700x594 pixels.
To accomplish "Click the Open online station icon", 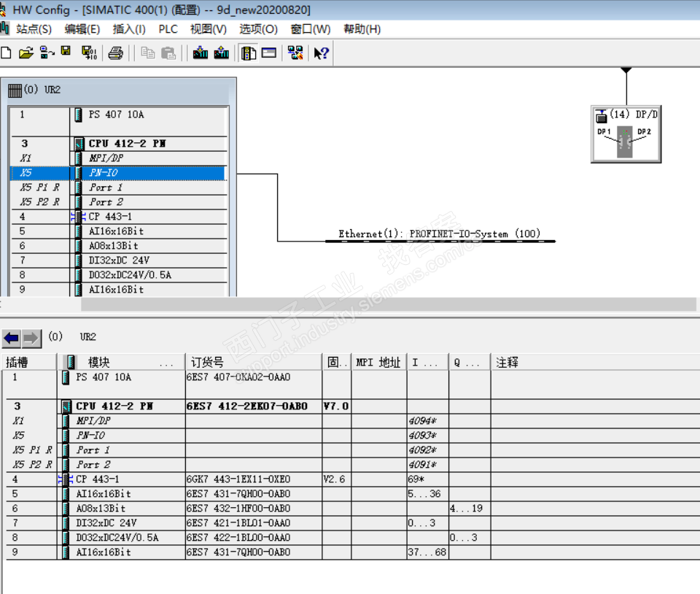I will [47, 53].
